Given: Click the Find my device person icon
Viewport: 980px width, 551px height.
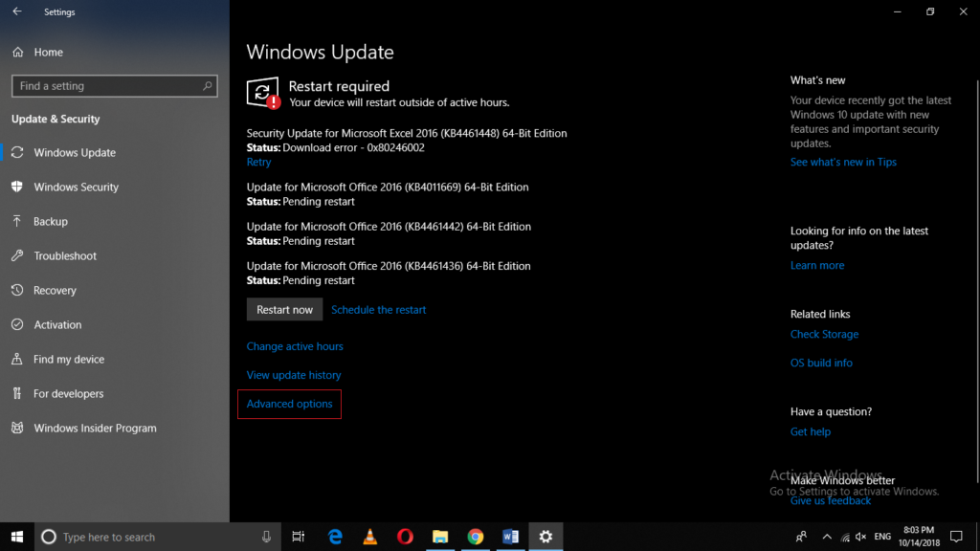Looking at the screenshot, I should (17, 359).
